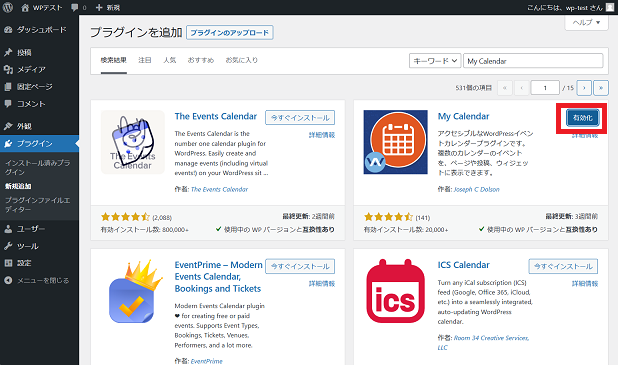Screen dimensions: 618x365
Task: Open comments bubble in admin bar
Action: coord(79,7)
